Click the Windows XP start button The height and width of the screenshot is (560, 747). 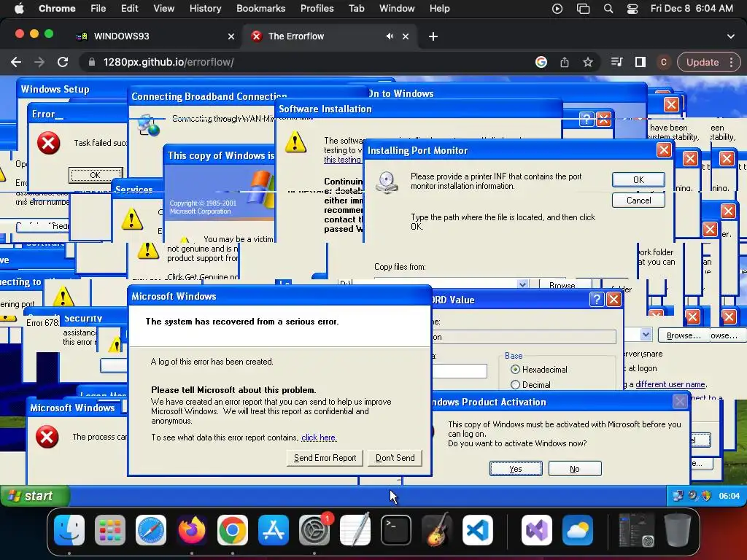[x=36, y=496]
